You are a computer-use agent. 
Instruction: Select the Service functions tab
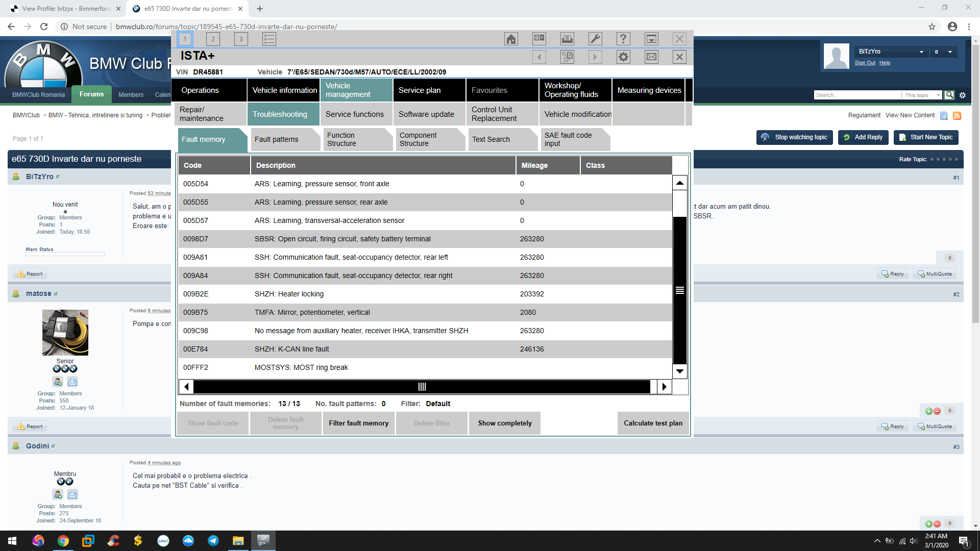(356, 114)
